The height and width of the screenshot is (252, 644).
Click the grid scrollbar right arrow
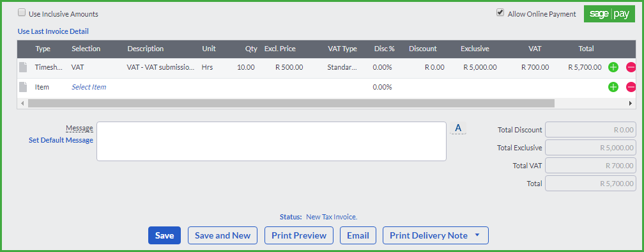(631, 103)
